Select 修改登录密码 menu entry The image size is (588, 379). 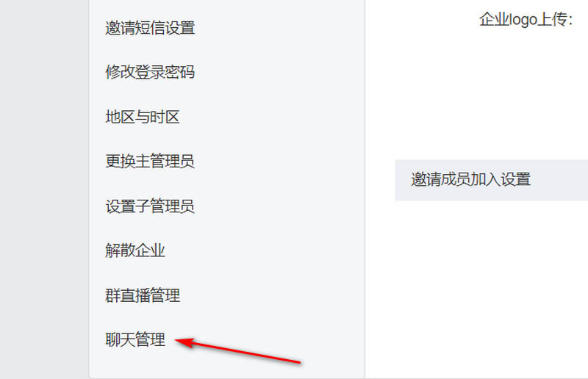(150, 72)
